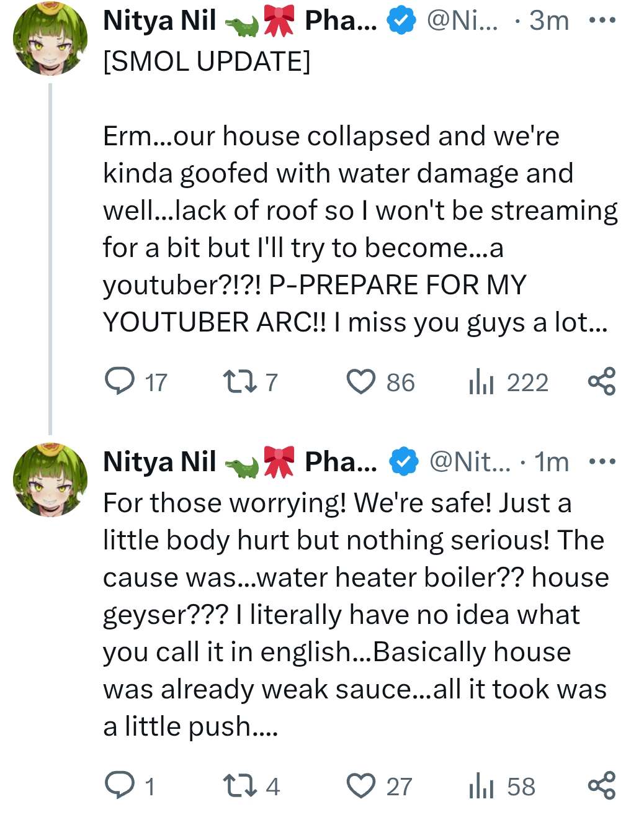Click the @Ni... handle on first tweet
The image size is (644, 817).
click(x=462, y=20)
